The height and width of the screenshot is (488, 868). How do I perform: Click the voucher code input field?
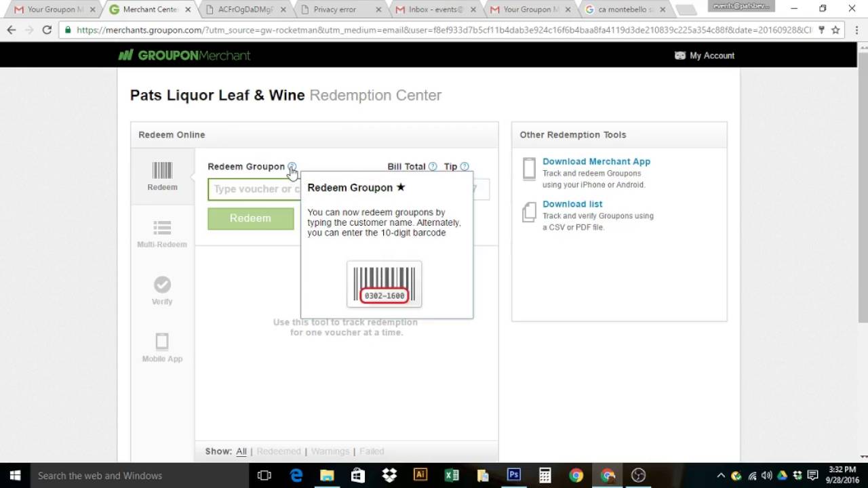click(254, 189)
